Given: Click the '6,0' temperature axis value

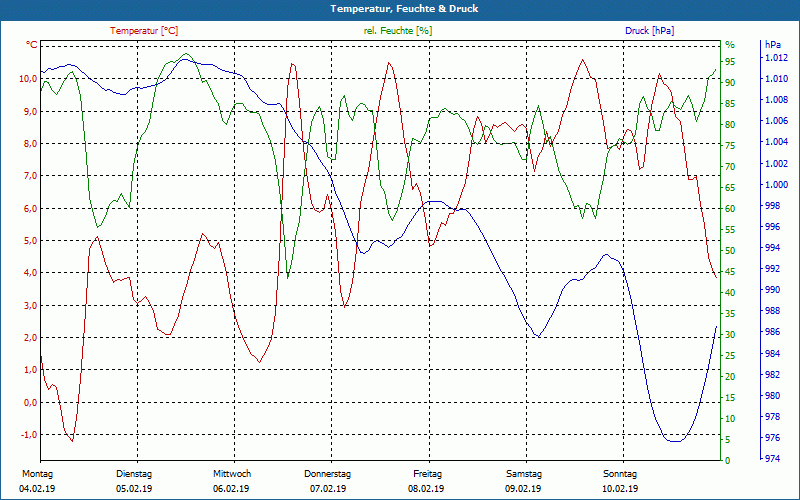Looking at the screenshot, I should (30, 208).
